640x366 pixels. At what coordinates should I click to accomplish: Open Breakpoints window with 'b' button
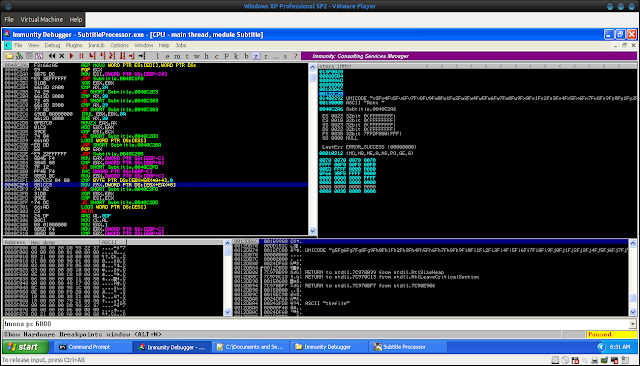246,56
